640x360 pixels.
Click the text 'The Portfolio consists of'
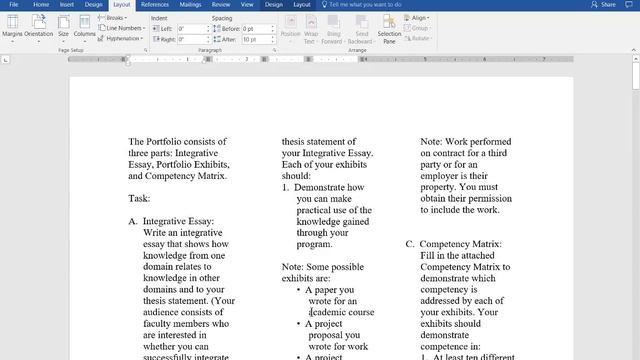pos(177,142)
